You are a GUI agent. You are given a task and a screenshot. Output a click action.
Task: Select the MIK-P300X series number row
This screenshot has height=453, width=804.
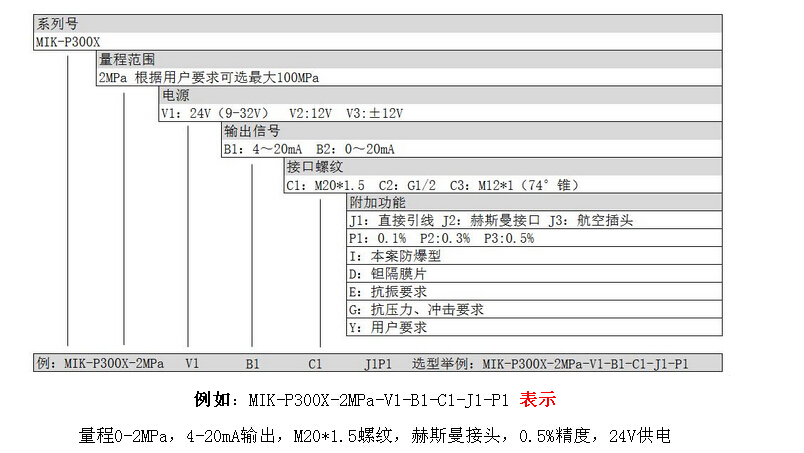(x=66, y=41)
